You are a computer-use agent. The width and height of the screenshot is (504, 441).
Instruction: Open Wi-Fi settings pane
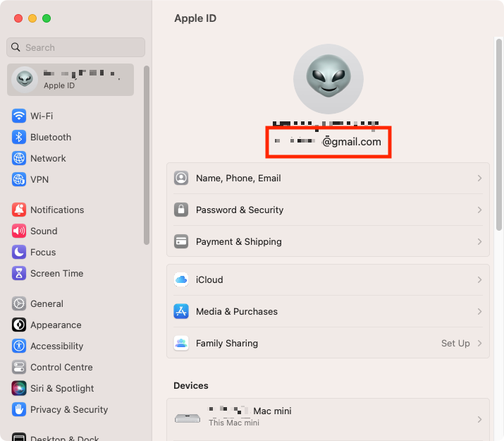(42, 116)
